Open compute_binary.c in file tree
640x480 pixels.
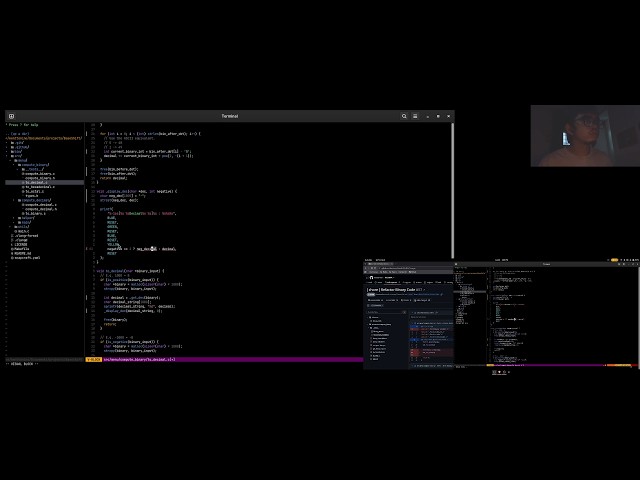coord(38,174)
